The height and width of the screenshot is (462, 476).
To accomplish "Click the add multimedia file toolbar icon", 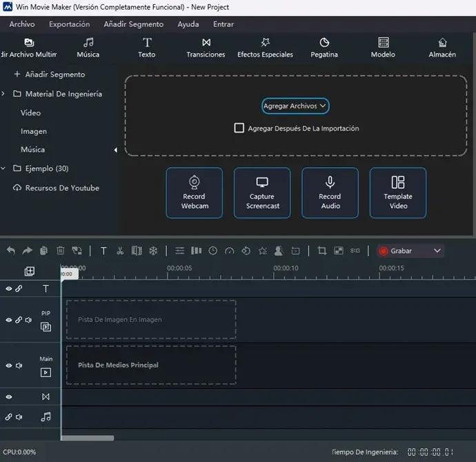I will [29, 48].
